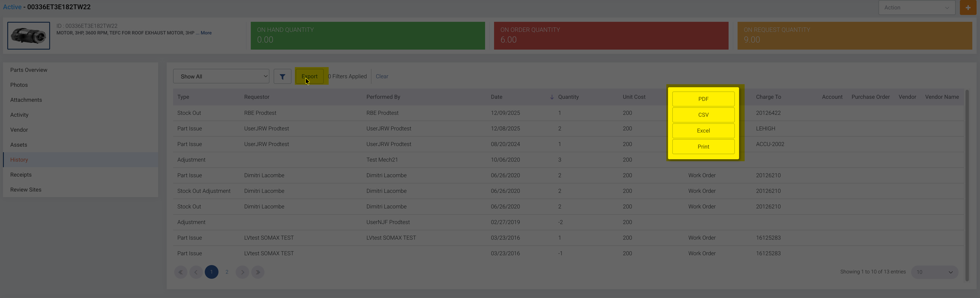The width and height of the screenshot is (980, 298).
Task: Go to next page arrow icon
Action: [x=242, y=272]
